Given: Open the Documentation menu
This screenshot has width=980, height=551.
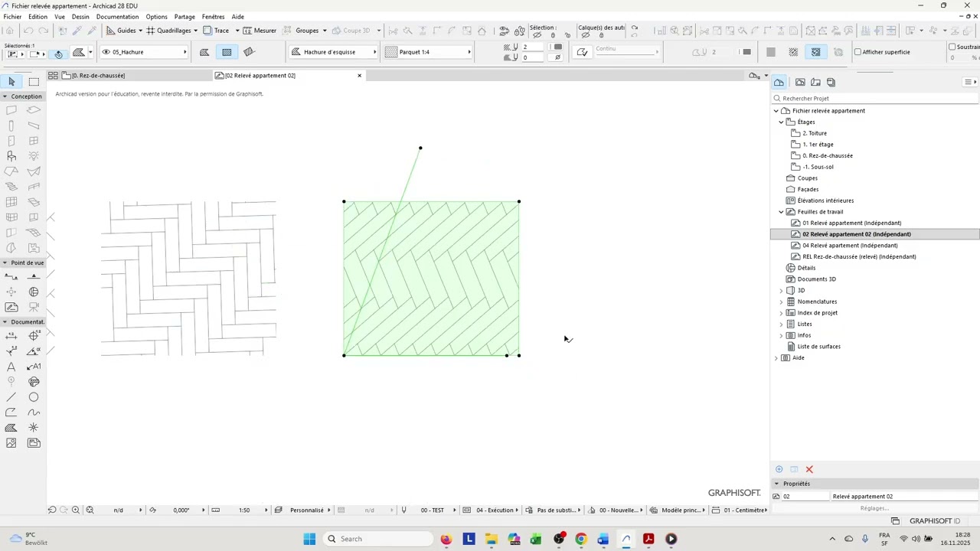Looking at the screenshot, I should 117,17.
